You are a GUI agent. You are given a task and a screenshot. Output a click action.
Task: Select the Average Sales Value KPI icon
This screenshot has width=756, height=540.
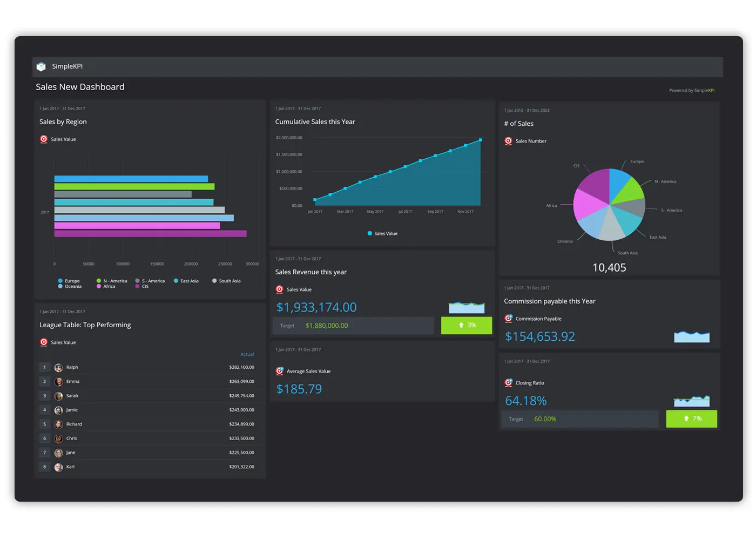pos(279,371)
